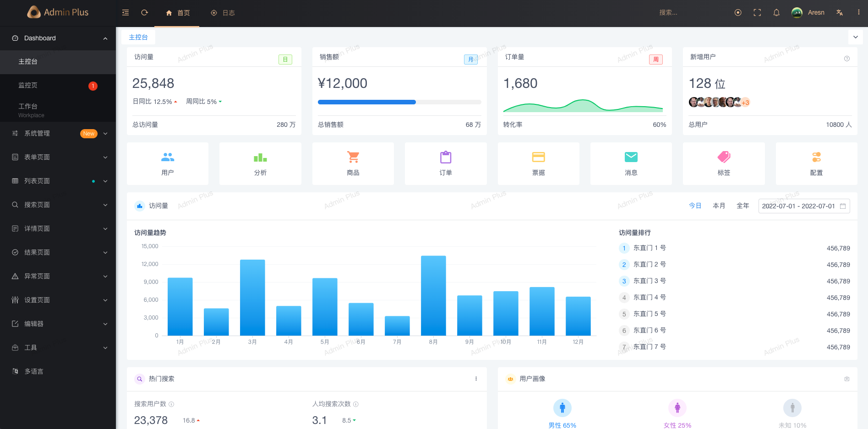This screenshot has height=429, width=868.
Task: Click the +3 avatar overflow badge
Action: pos(745,103)
